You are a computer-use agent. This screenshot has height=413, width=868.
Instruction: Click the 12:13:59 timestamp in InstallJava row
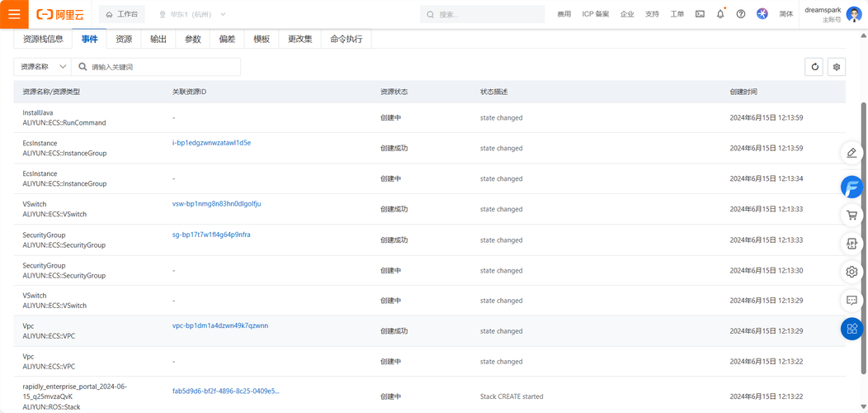click(x=767, y=117)
